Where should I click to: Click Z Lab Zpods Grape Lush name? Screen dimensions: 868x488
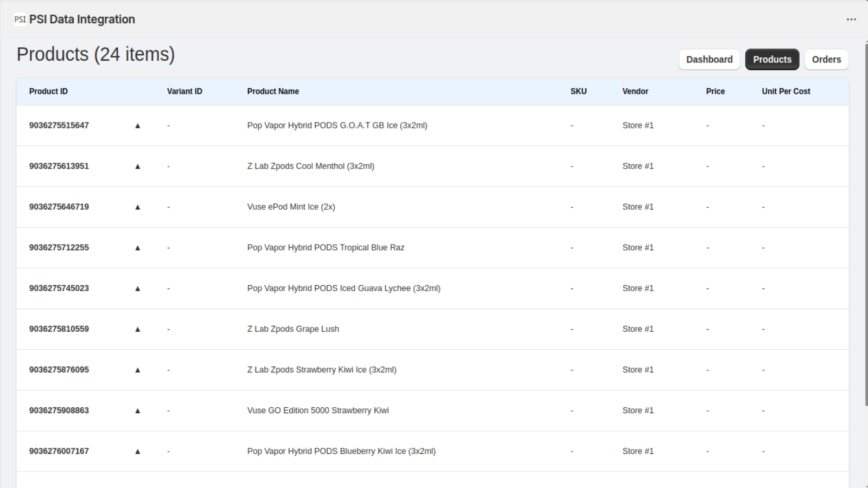click(x=293, y=329)
